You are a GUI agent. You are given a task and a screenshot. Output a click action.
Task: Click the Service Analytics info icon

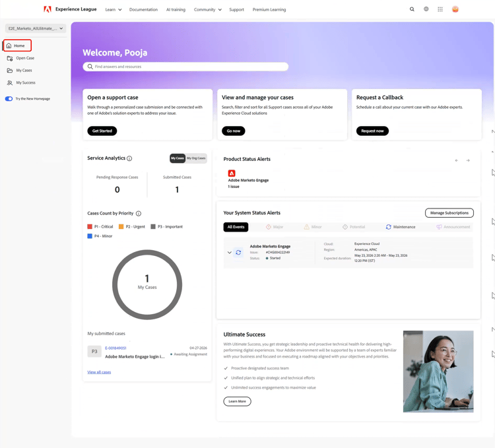click(x=129, y=158)
